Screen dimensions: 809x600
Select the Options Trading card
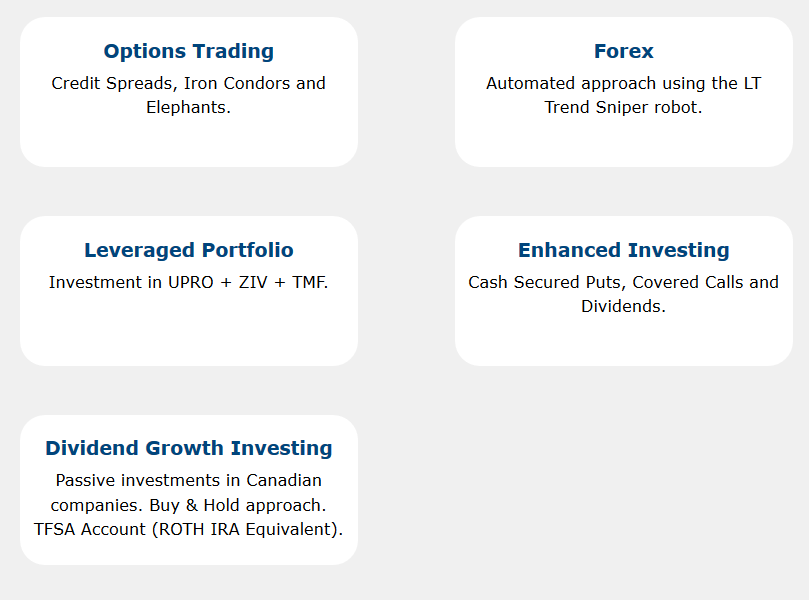[x=189, y=92]
